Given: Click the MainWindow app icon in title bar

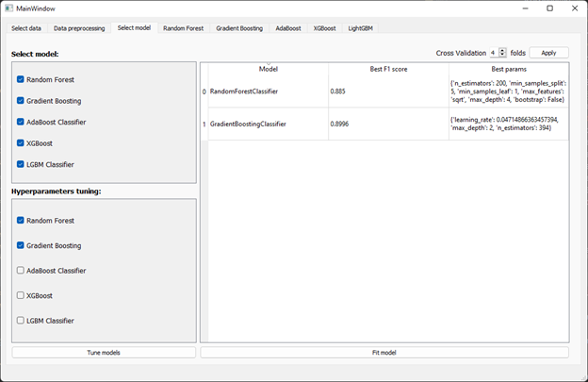Looking at the screenshot, I should coord(9,8).
